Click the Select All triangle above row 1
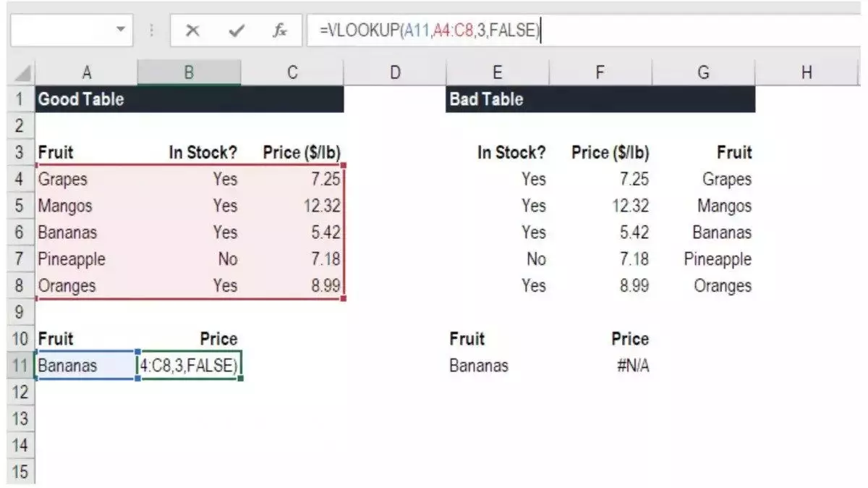 [x=22, y=72]
